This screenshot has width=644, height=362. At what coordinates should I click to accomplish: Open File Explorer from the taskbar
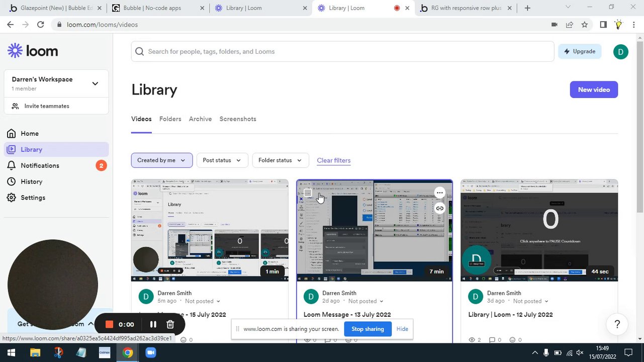point(35,352)
